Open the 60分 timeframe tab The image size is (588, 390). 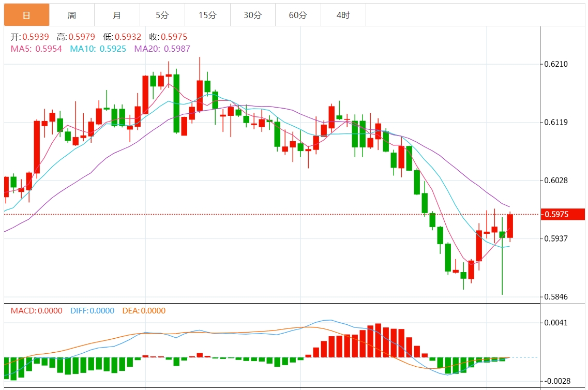[x=298, y=15]
